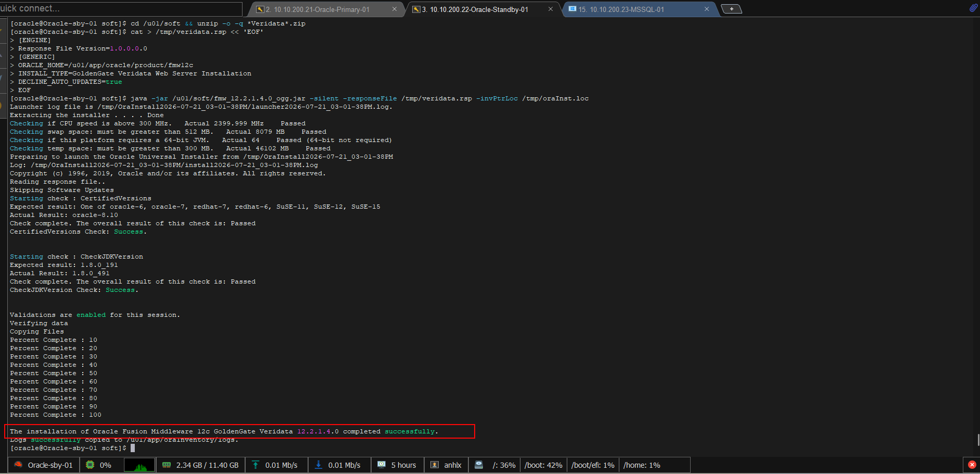Click the unzip *Veridata*.zip command line

pyautogui.click(x=158, y=23)
